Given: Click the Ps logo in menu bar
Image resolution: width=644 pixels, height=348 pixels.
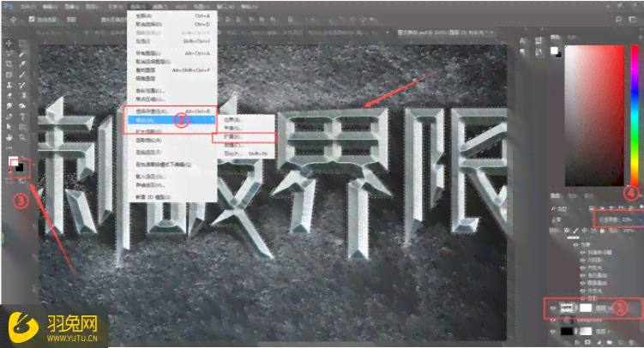Looking at the screenshot, I should click(9, 7).
